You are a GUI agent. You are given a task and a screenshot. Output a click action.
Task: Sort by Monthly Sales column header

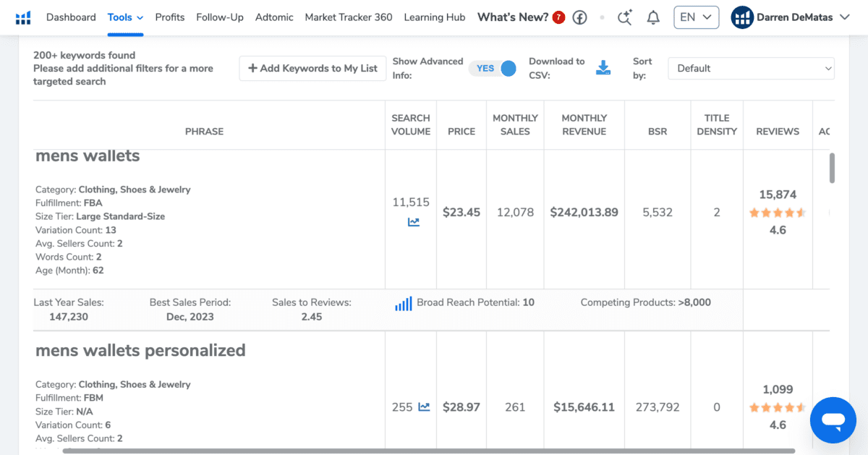point(515,124)
